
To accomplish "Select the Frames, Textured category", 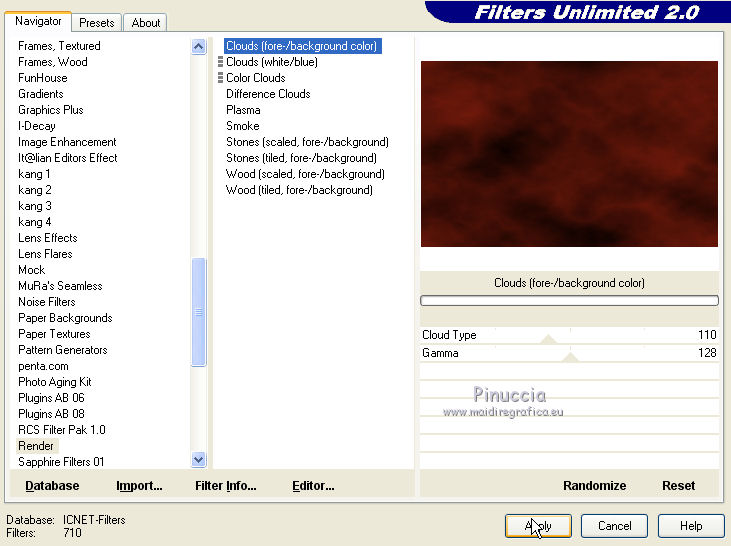I will tap(59, 46).
